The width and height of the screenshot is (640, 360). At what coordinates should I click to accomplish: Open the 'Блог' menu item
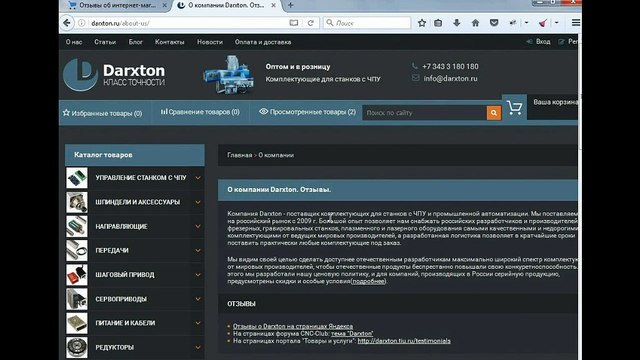pyautogui.click(x=136, y=42)
